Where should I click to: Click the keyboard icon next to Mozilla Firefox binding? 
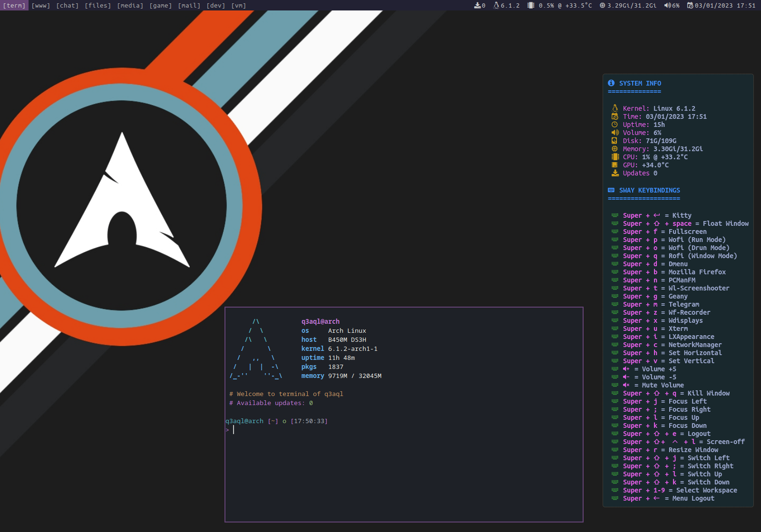coord(615,272)
